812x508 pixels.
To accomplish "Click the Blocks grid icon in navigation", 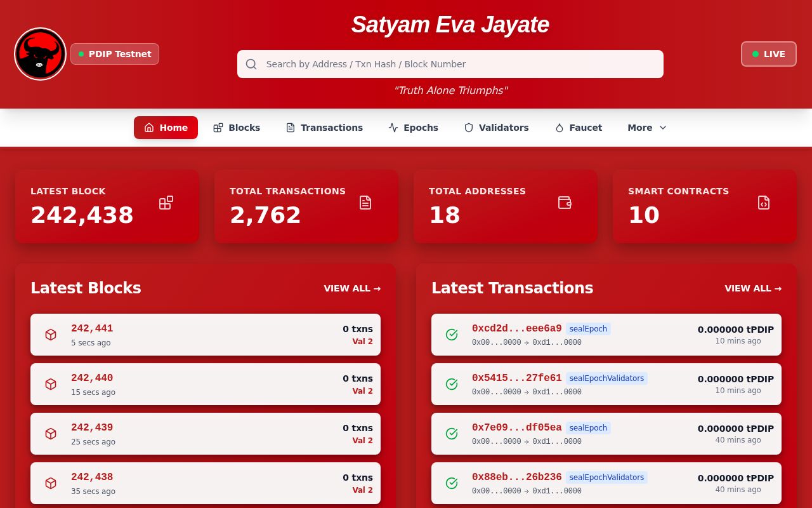I will click(x=218, y=128).
